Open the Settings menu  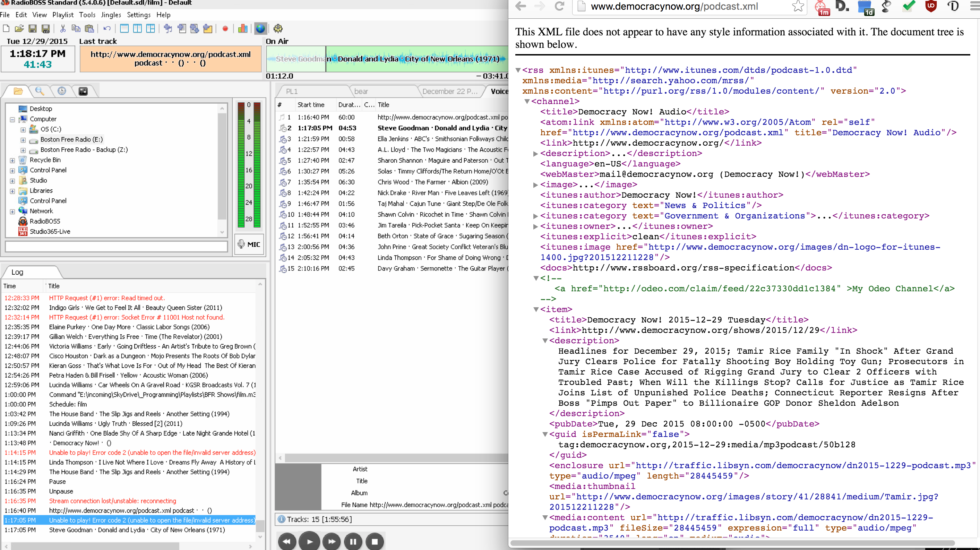[138, 15]
